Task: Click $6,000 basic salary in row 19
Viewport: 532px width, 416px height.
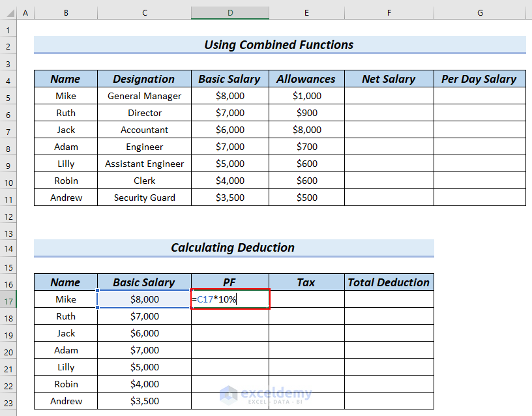Action: pyautogui.click(x=144, y=333)
